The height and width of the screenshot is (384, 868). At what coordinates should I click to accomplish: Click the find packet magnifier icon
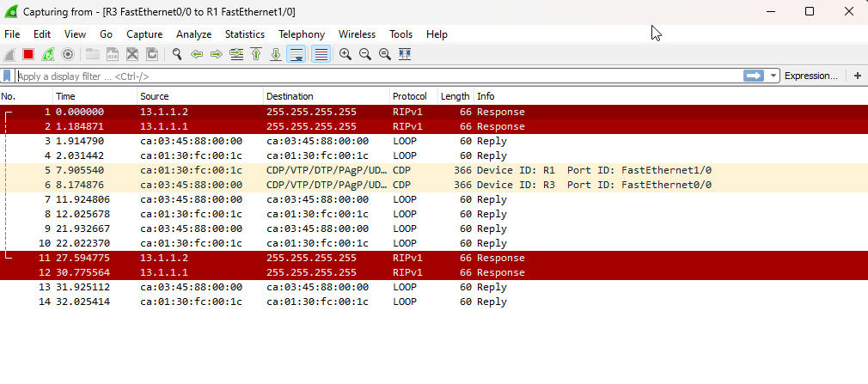pos(176,54)
